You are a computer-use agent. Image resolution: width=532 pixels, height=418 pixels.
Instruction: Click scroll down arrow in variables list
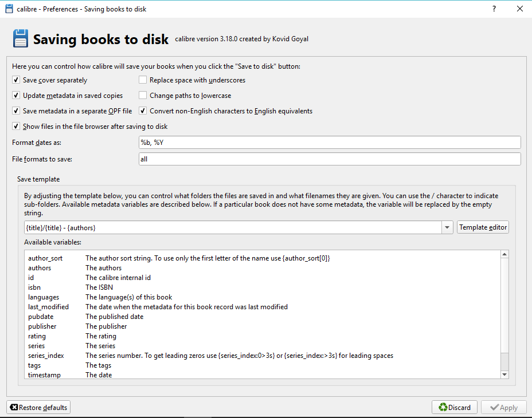[x=504, y=374]
